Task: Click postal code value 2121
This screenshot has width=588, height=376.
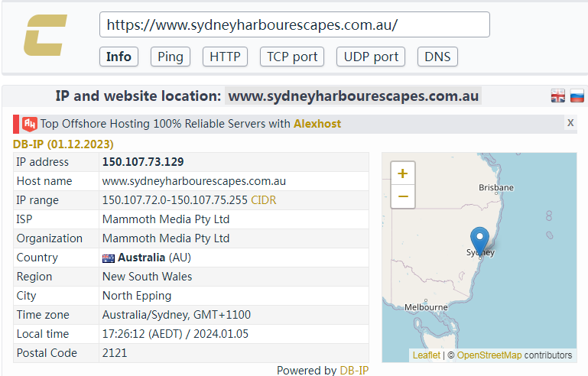Action: [115, 353]
